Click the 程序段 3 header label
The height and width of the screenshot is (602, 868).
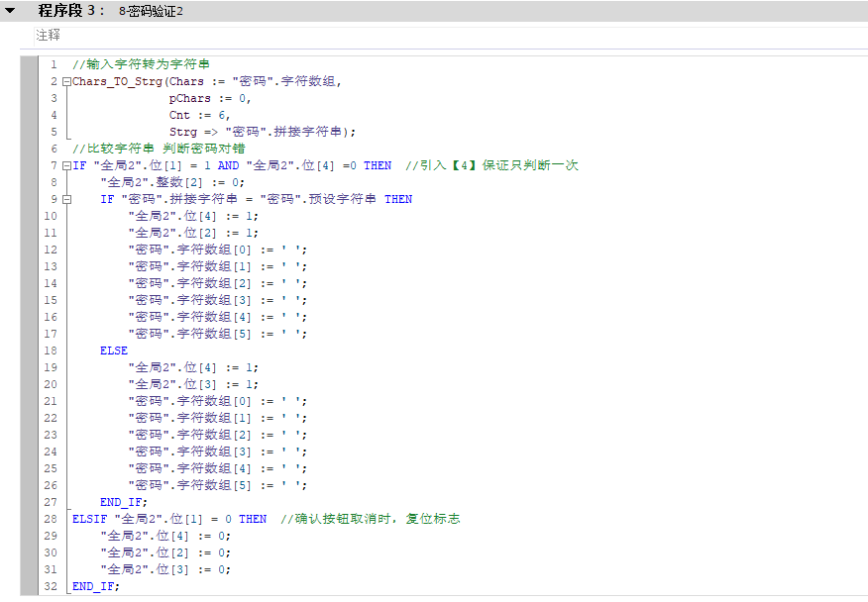click(x=71, y=11)
